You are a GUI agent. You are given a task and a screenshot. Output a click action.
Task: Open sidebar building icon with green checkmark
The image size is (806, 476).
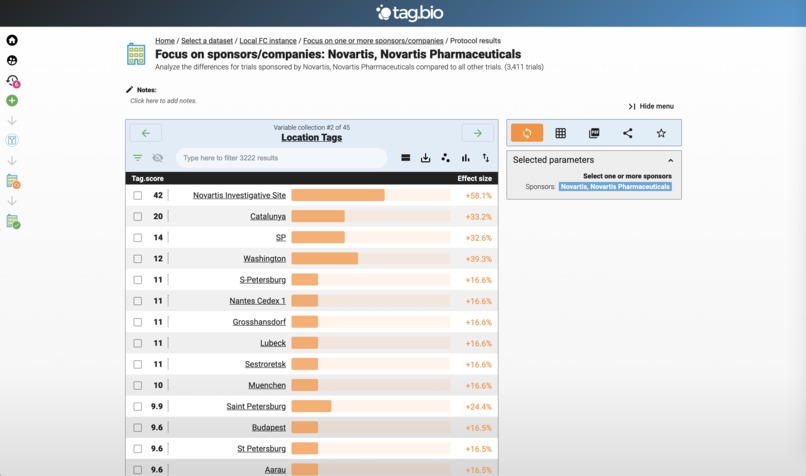(x=13, y=222)
